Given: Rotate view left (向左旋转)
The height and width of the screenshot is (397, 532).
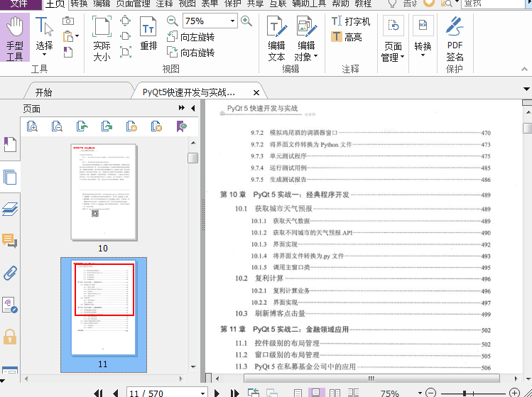Looking at the screenshot, I should [190, 37].
